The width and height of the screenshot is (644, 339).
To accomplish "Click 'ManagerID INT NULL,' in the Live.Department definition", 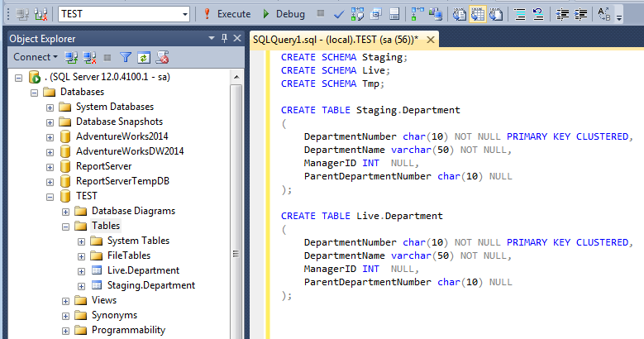I will [361, 269].
